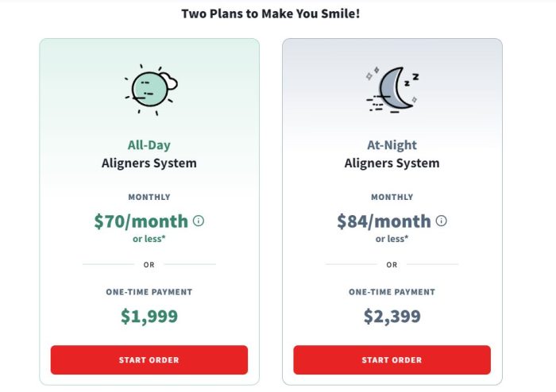The width and height of the screenshot is (556, 392).
Task: Click 'or less*' under At-Night monthly price
Action: tap(392, 238)
